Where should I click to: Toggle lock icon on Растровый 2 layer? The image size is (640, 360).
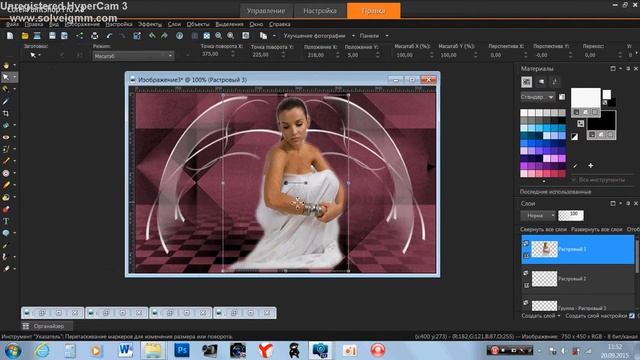526,285
